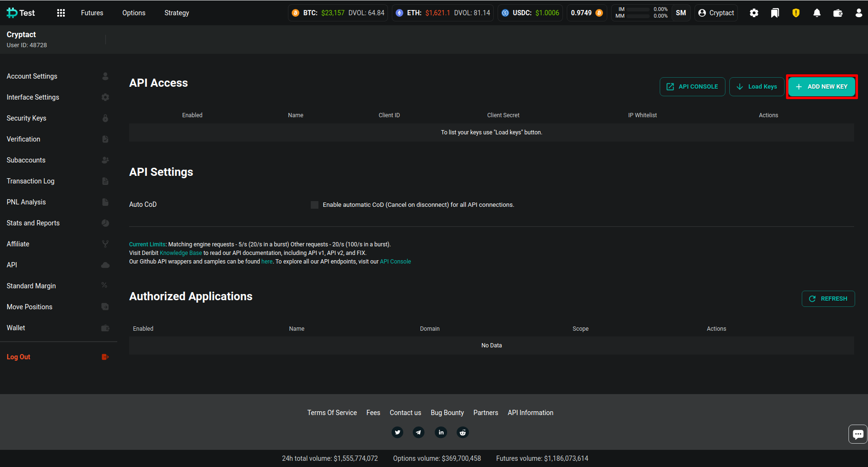Open the Reddit social icon in footer
Screen dimensions: 868x467
(x=463, y=432)
